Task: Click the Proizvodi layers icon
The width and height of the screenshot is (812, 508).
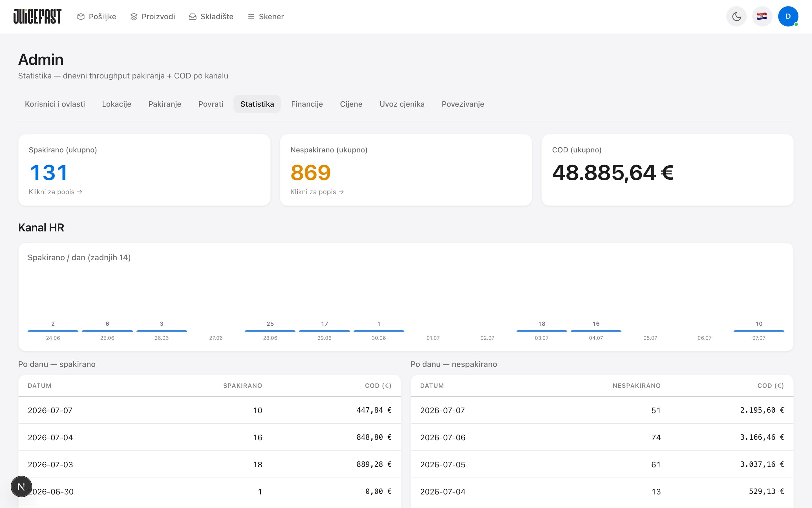Action: pos(134,16)
